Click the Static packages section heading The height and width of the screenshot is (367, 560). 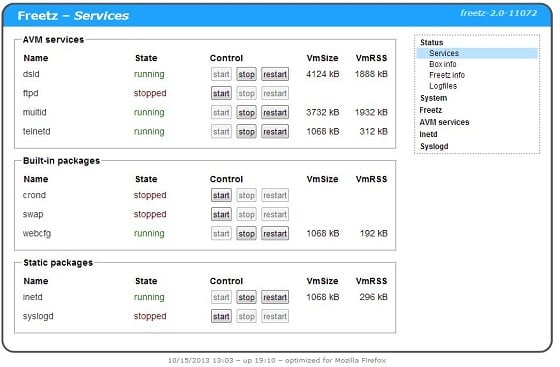[x=58, y=263]
